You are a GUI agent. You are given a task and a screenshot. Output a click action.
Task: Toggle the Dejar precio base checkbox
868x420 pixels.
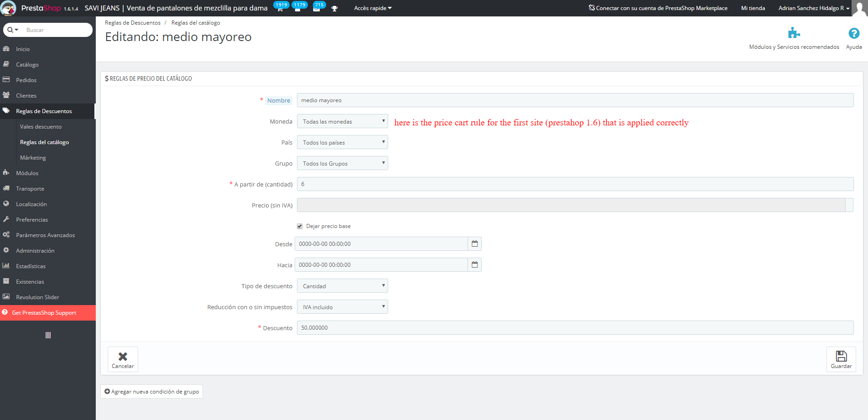click(x=300, y=226)
